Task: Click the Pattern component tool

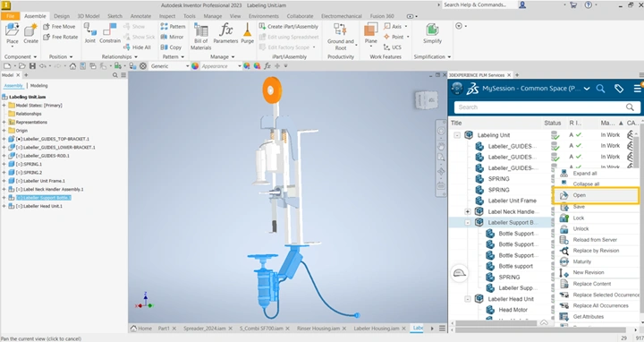Action: [x=173, y=26]
